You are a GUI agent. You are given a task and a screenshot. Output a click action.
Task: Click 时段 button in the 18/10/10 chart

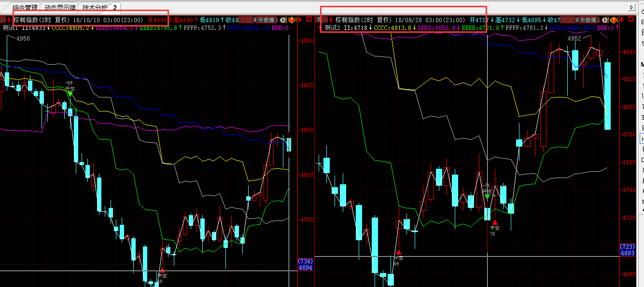click(x=246, y=20)
